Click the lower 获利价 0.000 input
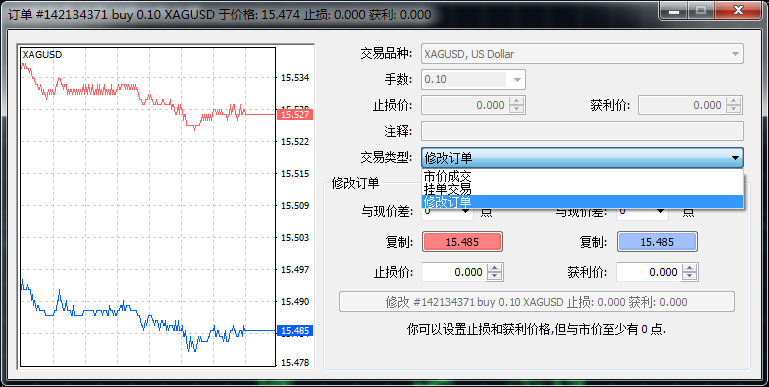Screen dimensions: 769x387 pos(649,272)
